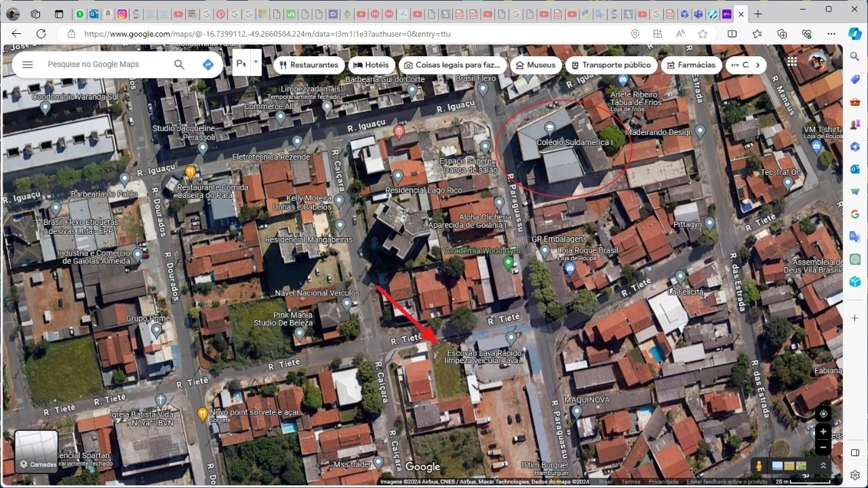Open the price filter dropdown arrow
The height and width of the screenshot is (488, 868).
tap(255, 62)
